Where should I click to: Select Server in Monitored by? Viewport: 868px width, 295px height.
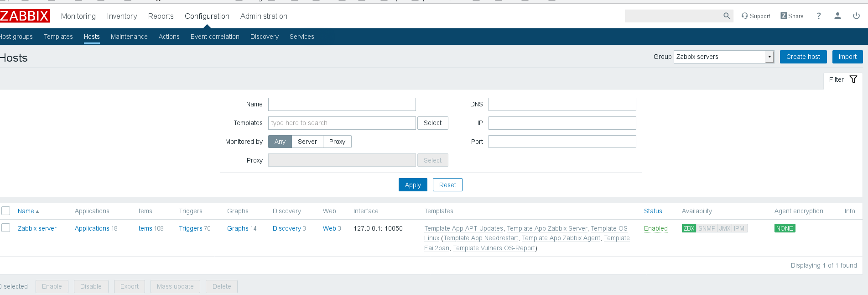point(307,142)
